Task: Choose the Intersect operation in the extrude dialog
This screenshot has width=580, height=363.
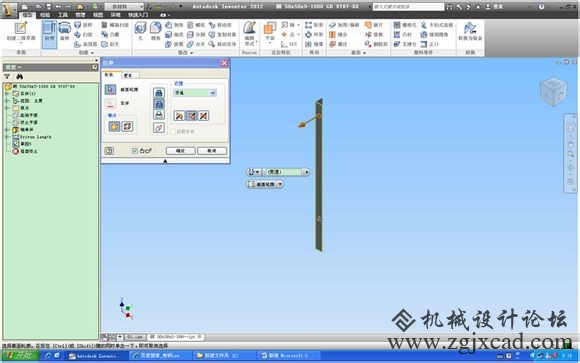Action: [159, 115]
